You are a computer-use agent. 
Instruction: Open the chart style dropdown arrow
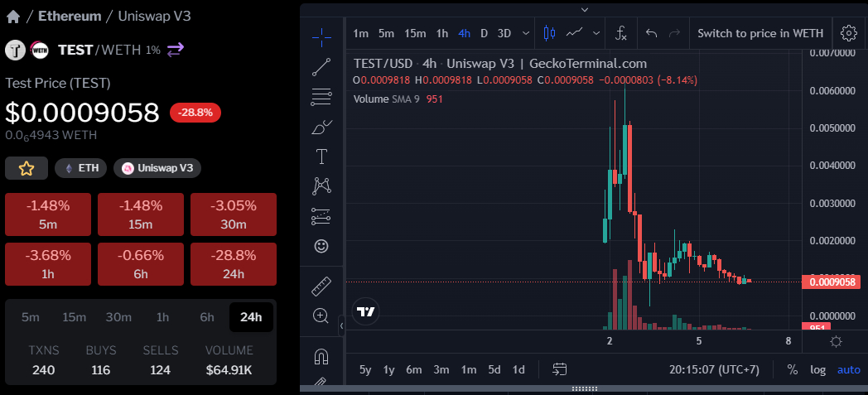click(596, 33)
